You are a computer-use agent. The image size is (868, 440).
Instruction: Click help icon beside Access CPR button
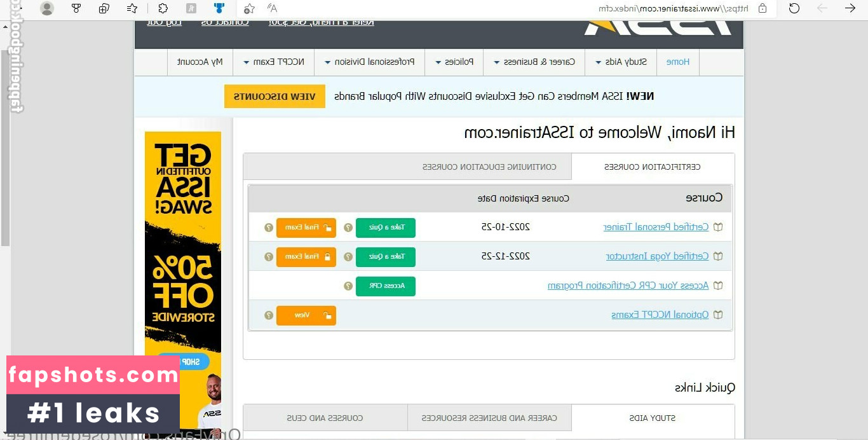tap(348, 286)
